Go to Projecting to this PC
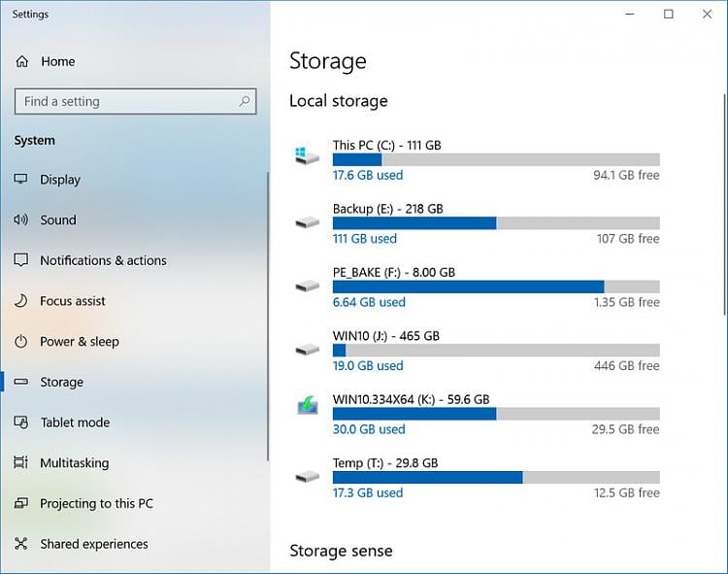Viewport: 728px width, 574px height. click(96, 503)
